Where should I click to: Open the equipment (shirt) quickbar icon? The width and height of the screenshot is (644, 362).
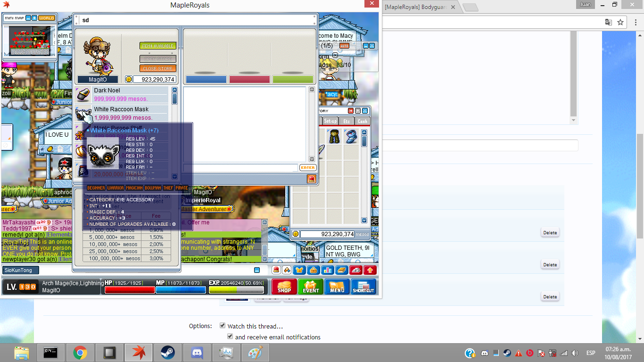299,270
